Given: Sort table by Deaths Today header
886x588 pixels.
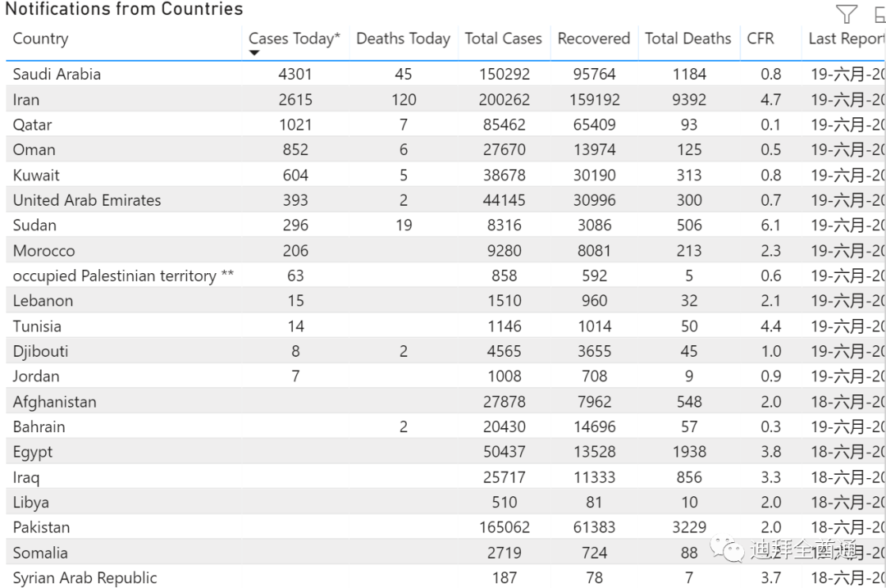Looking at the screenshot, I should [x=403, y=39].
